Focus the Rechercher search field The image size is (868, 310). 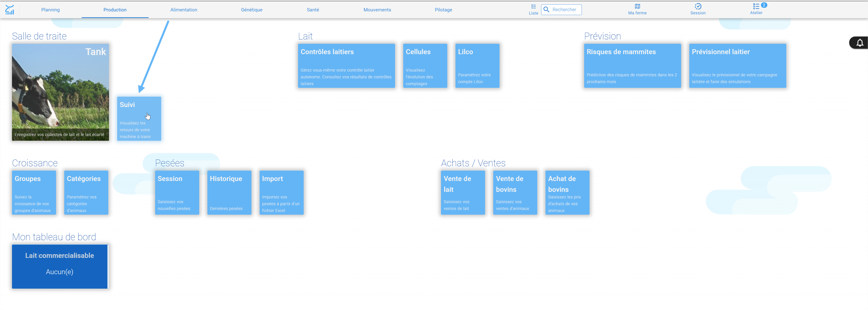561,9
